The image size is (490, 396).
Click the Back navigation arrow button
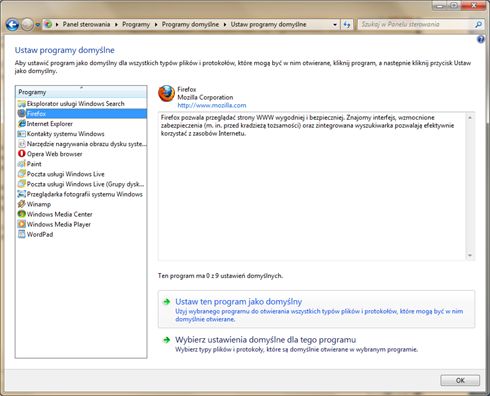click(x=12, y=24)
